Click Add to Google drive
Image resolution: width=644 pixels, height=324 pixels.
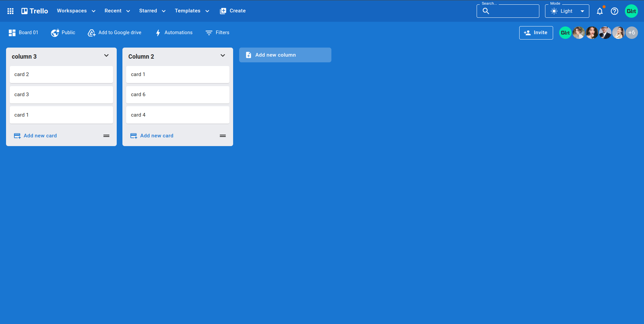(114, 33)
